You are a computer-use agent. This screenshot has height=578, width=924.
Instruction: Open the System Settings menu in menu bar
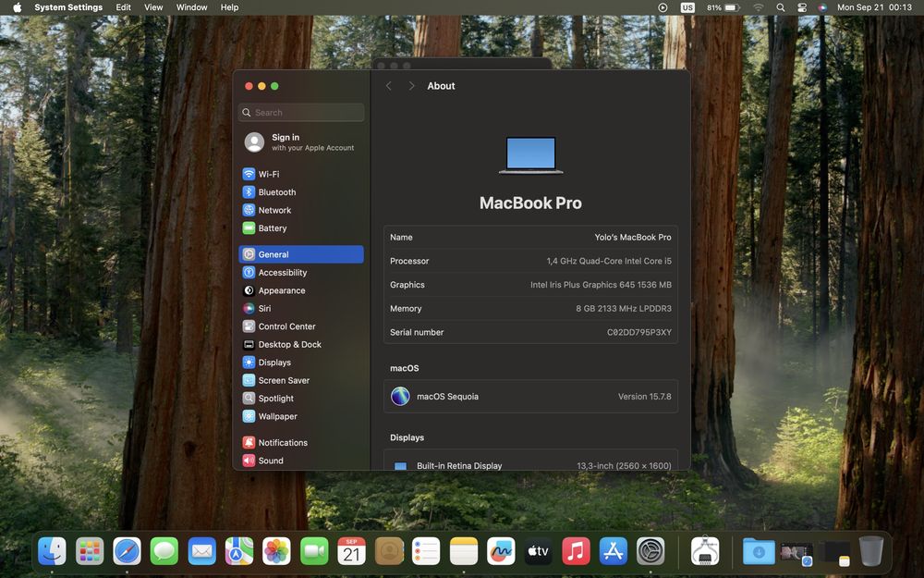pos(68,7)
